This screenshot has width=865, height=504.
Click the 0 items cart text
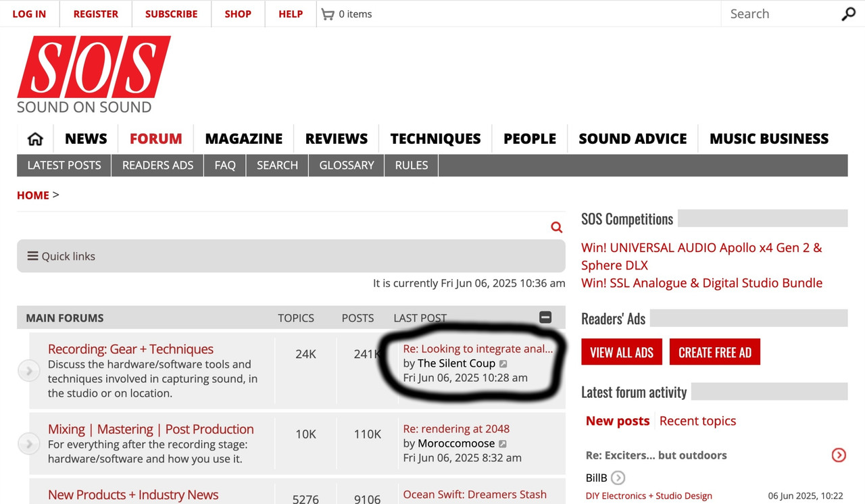355,14
